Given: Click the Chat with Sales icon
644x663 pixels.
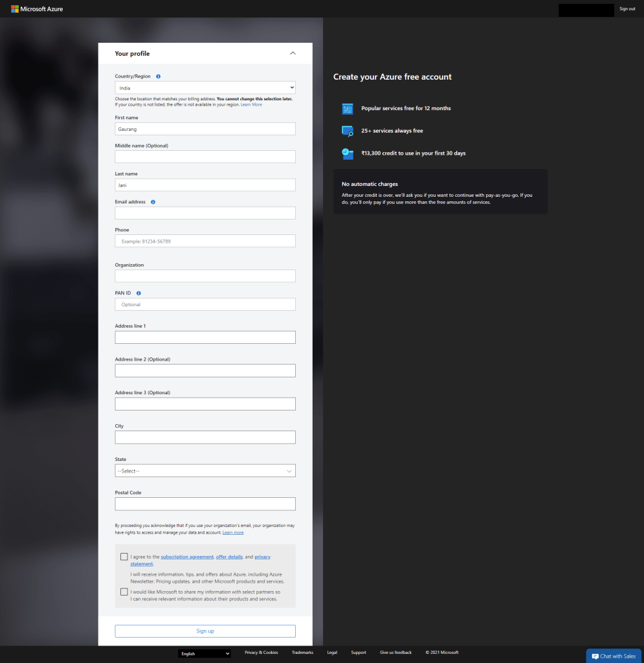Looking at the screenshot, I should 595,656.
